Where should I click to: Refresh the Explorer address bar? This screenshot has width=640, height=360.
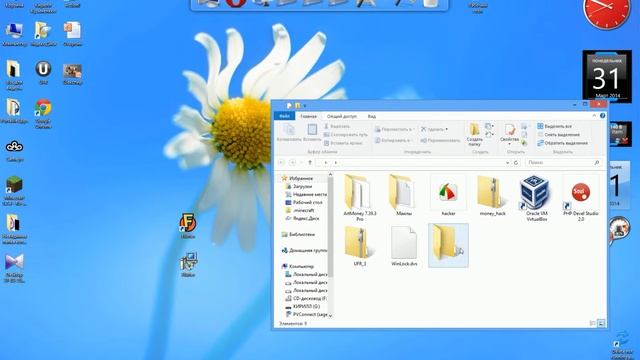tap(516, 162)
